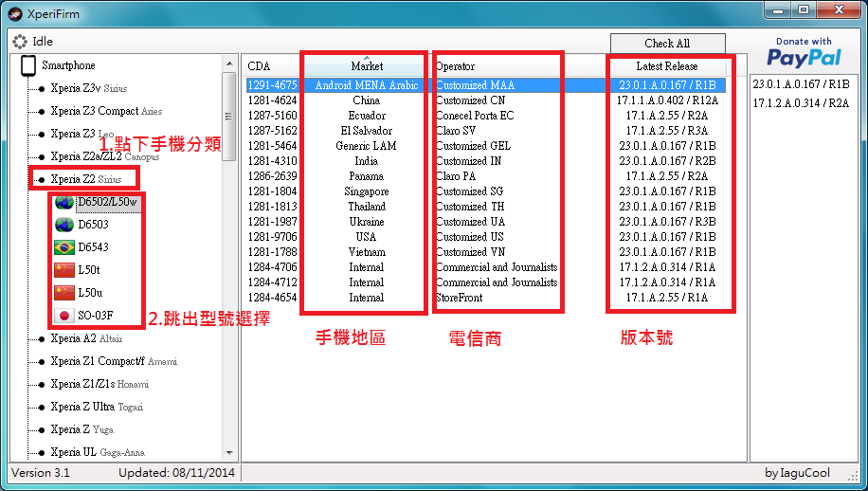Select the USA market row
The image size is (868, 491).
click(x=485, y=237)
